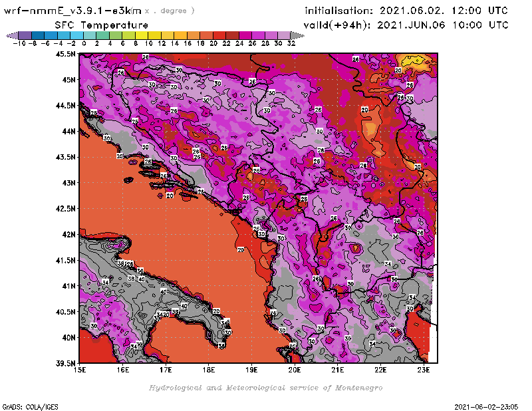Click the '45.5N' latitude axis label
532x411 pixels.
point(66,54)
